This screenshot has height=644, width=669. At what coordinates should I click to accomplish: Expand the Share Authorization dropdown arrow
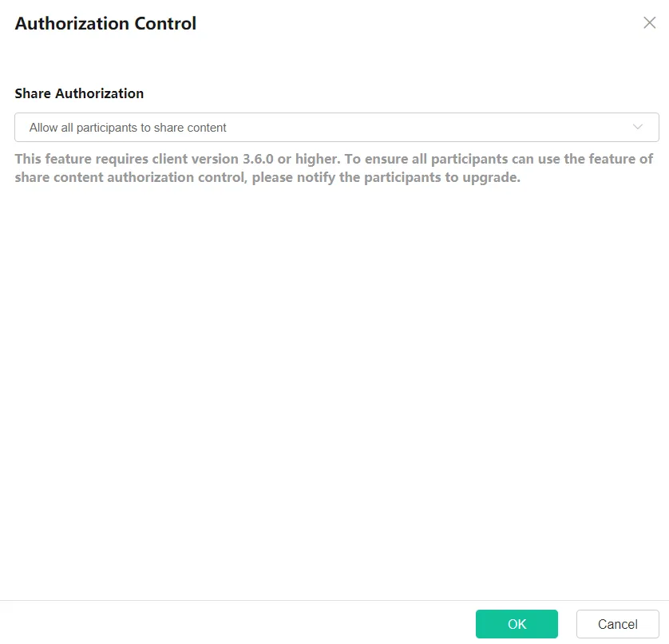click(638, 127)
